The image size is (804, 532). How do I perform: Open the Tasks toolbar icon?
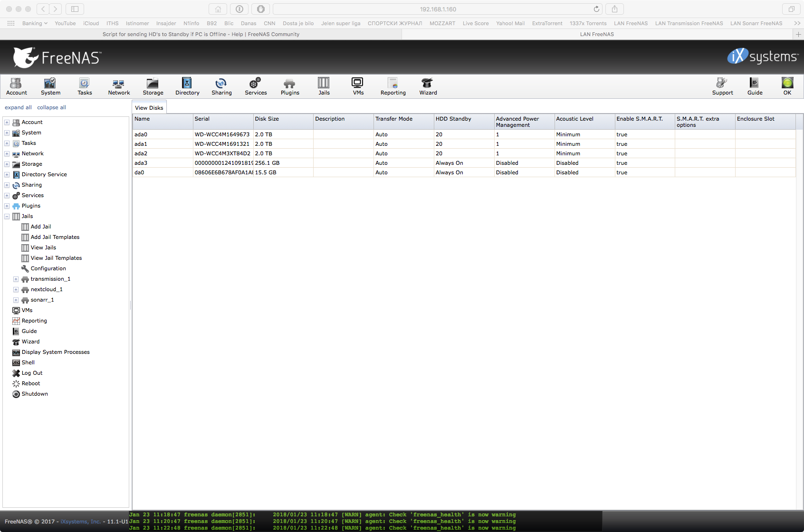85,86
